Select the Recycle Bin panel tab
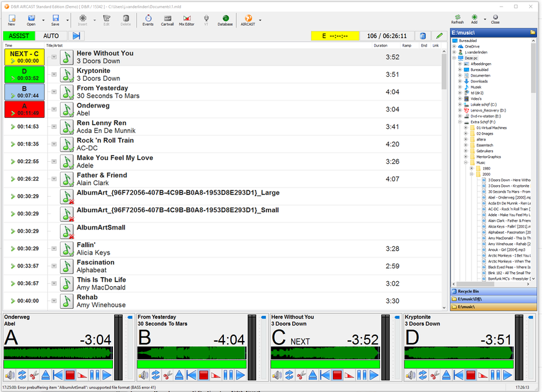 pyautogui.click(x=493, y=291)
